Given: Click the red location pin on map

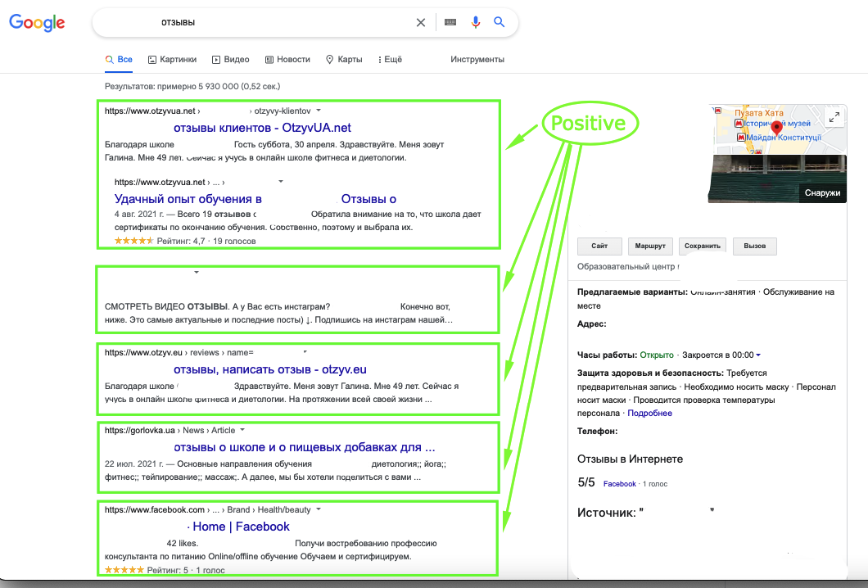Looking at the screenshot, I should click(x=776, y=129).
